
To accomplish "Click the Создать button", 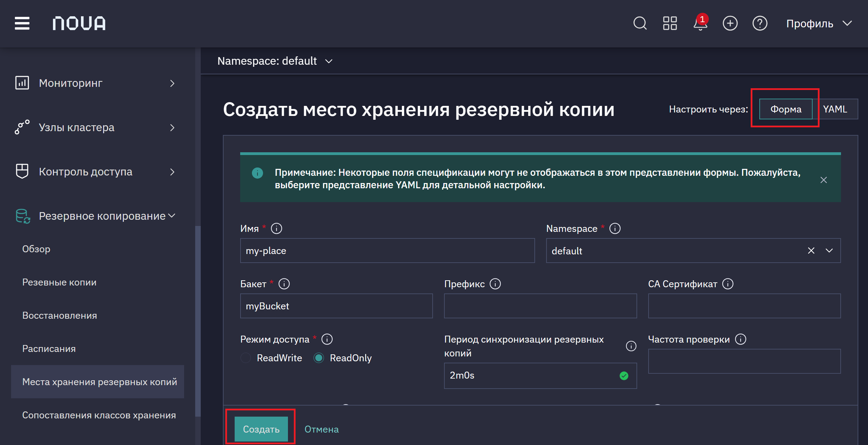I will pyautogui.click(x=261, y=429).
